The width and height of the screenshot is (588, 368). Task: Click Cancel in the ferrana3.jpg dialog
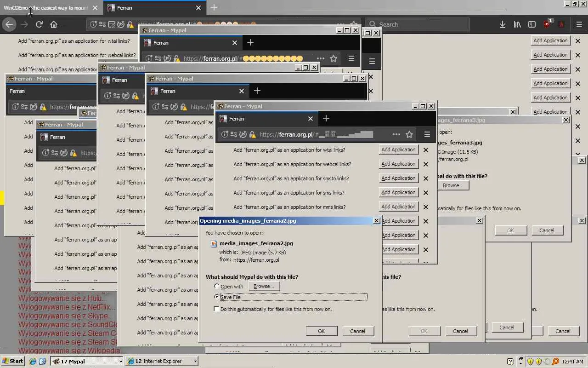[547, 230]
